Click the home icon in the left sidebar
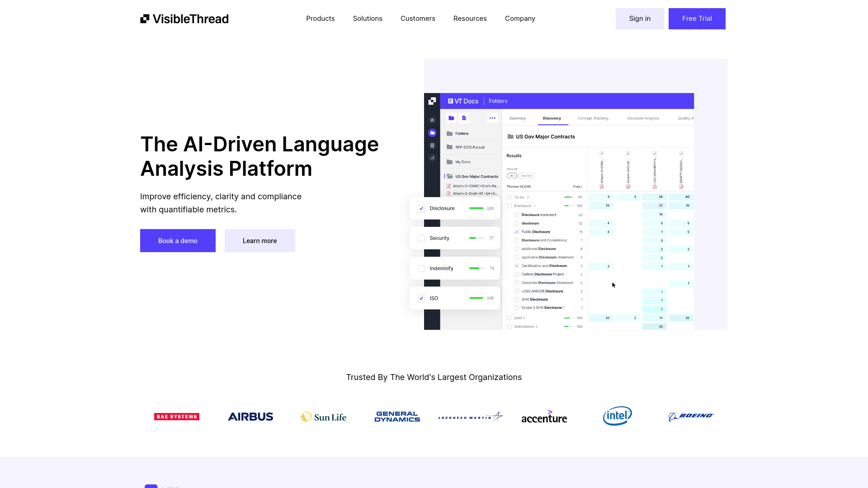The width and height of the screenshot is (868, 488). pos(432,118)
